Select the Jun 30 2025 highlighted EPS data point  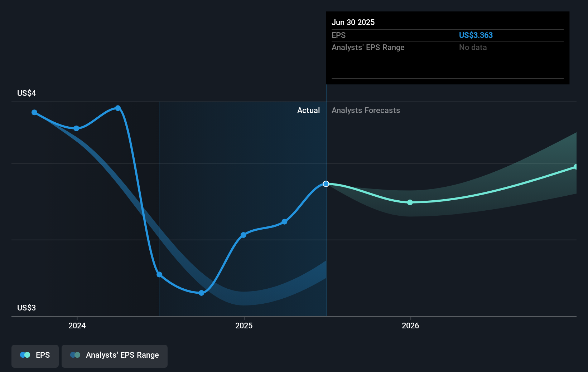pyautogui.click(x=326, y=184)
